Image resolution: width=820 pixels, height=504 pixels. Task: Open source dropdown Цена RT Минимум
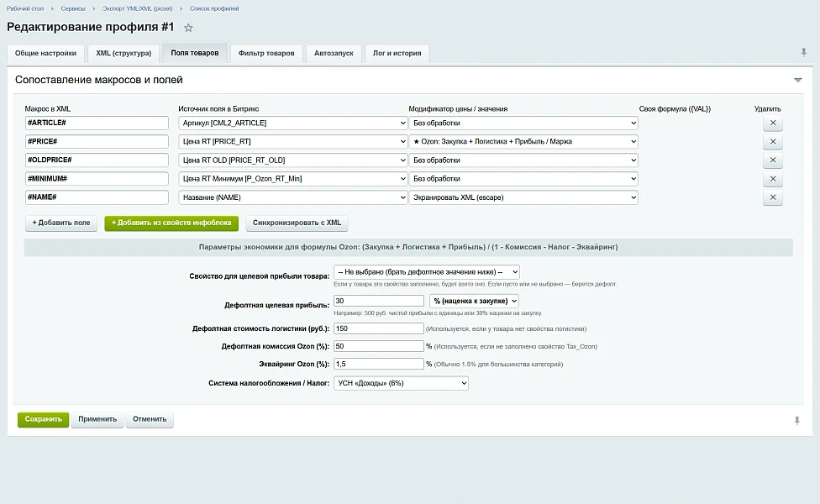(x=293, y=179)
